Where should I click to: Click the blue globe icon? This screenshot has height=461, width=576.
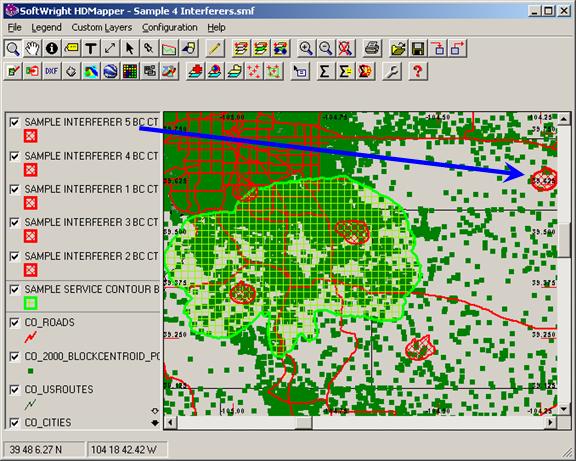point(110,71)
